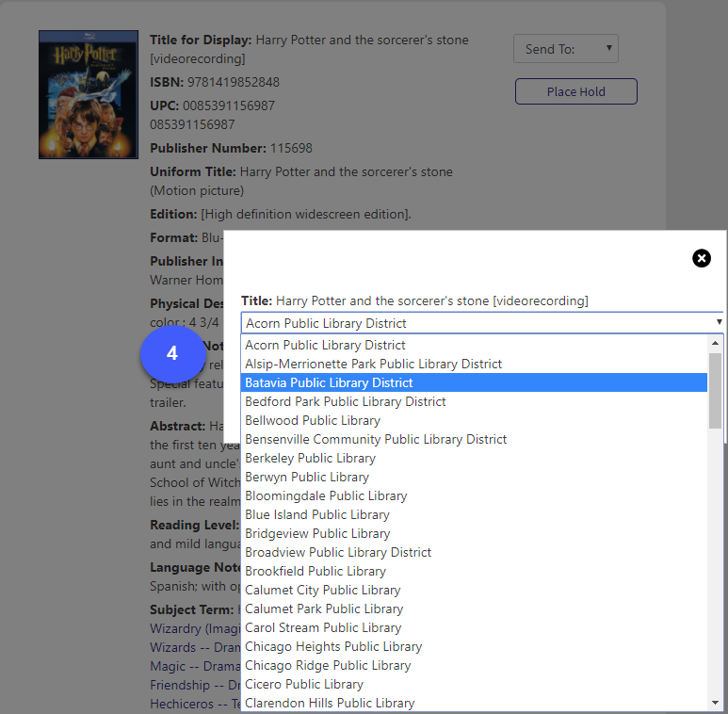Close the hold dialog with X icon
Viewport: 728px width, 714px height.
701,258
